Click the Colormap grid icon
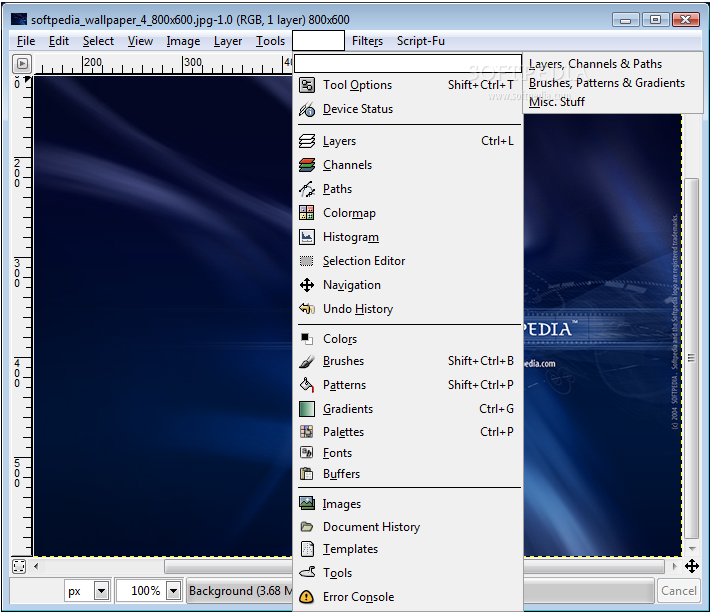The height and width of the screenshot is (614, 710). pyautogui.click(x=307, y=212)
